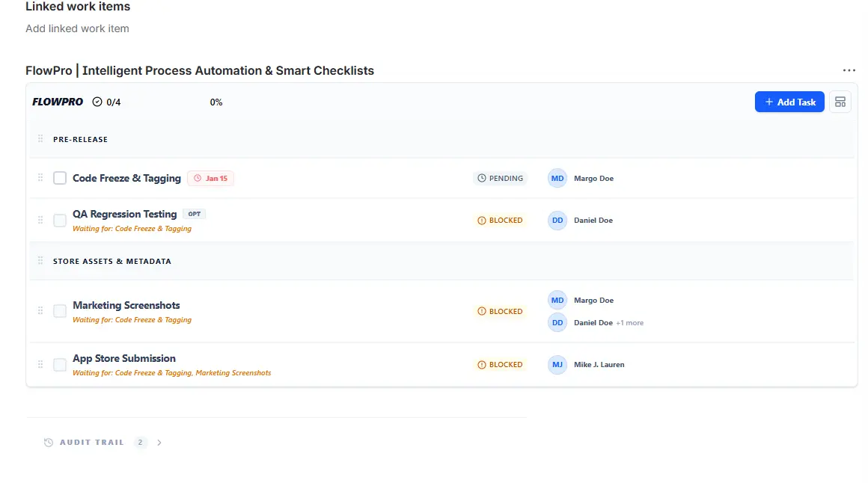Open the Blocked status badge for App Store Submission
This screenshot has width=868, height=483.
[x=500, y=365]
